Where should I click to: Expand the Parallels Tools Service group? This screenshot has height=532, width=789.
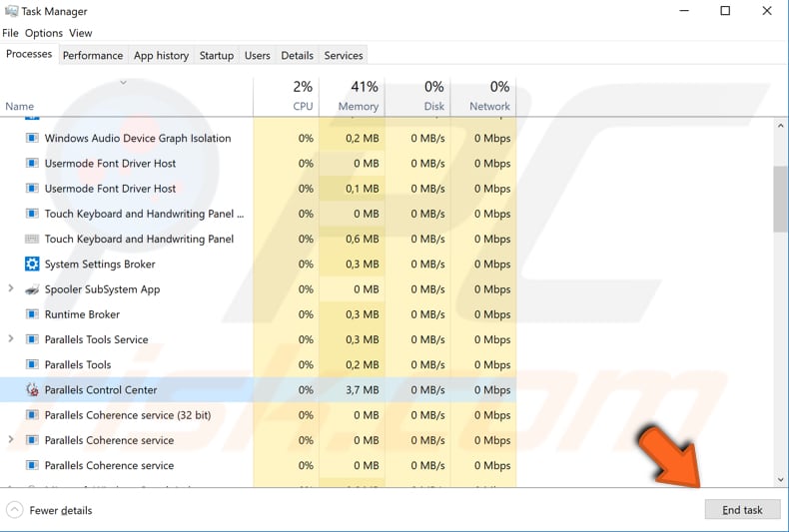tap(11, 339)
